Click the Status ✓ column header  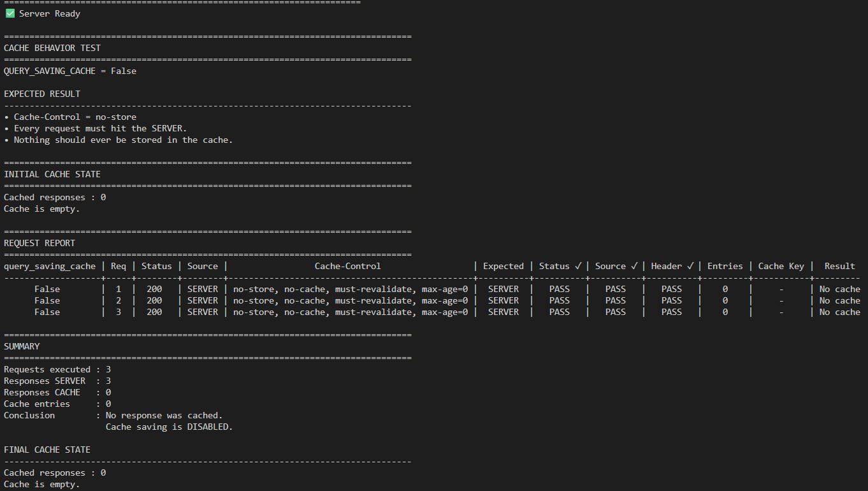(x=560, y=266)
